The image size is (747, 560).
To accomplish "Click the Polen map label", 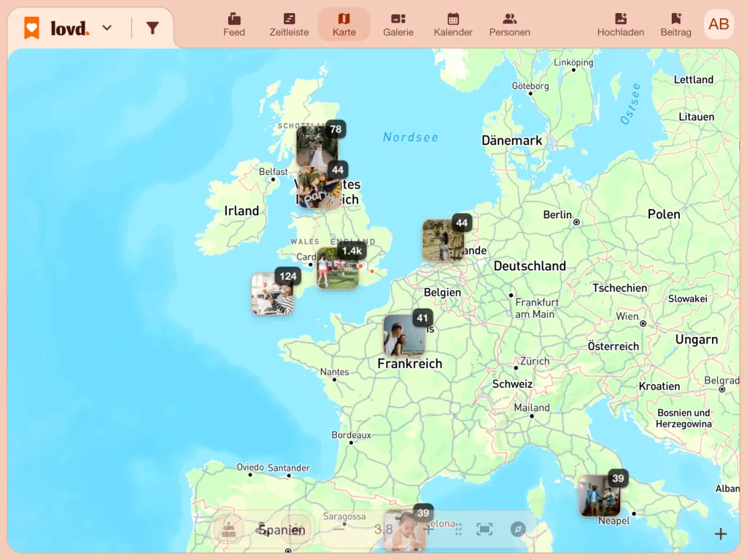I will click(x=664, y=214).
